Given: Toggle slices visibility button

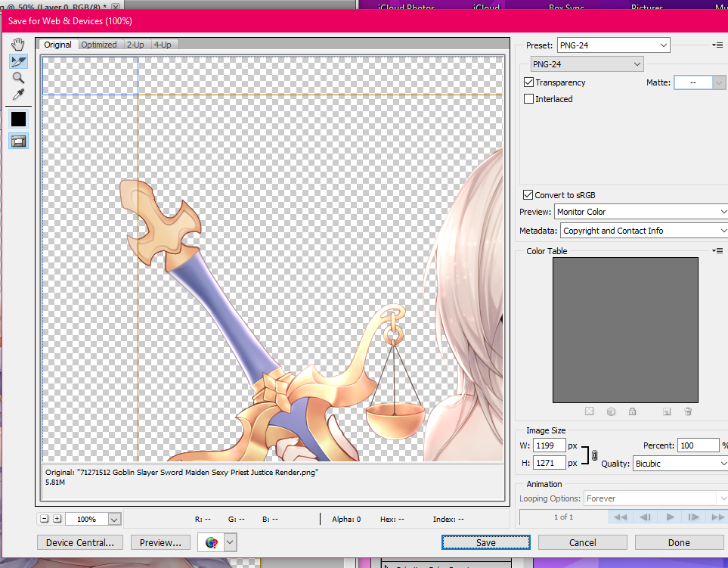Looking at the screenshot, I should pos(18,141).
